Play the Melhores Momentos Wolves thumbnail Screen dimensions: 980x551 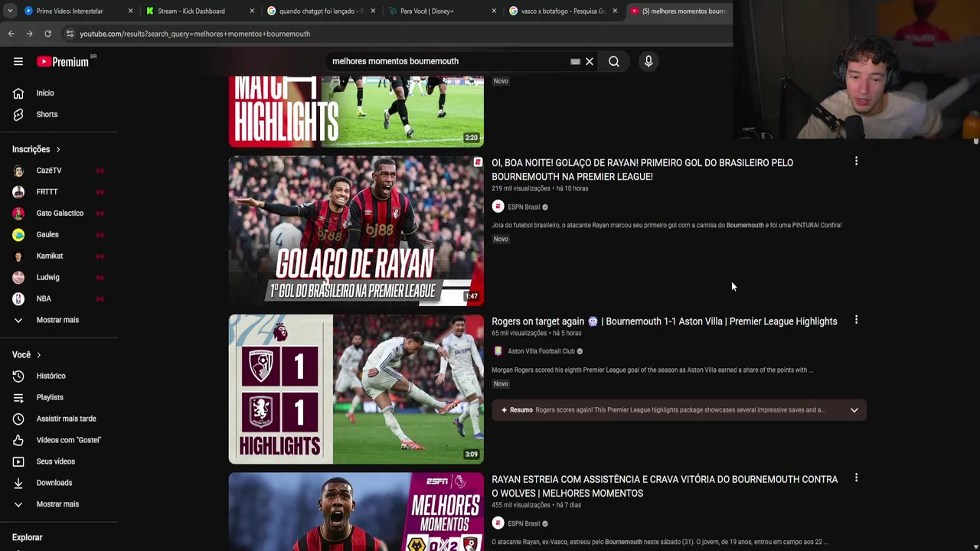coord(356,511)
